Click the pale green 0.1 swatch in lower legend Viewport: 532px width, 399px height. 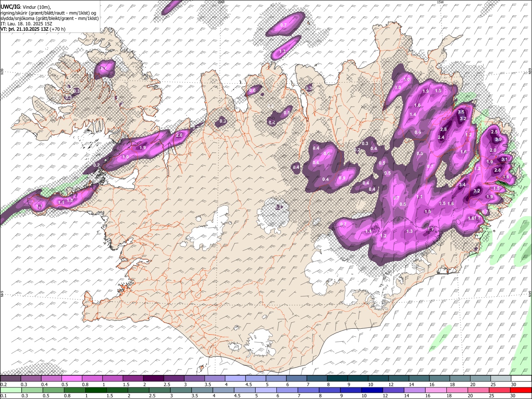[10, 390]
